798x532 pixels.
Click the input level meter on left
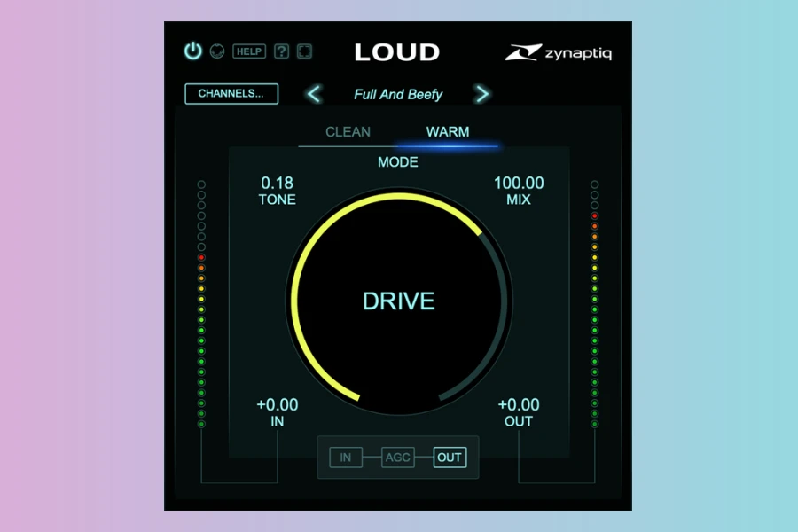(201, 304)
